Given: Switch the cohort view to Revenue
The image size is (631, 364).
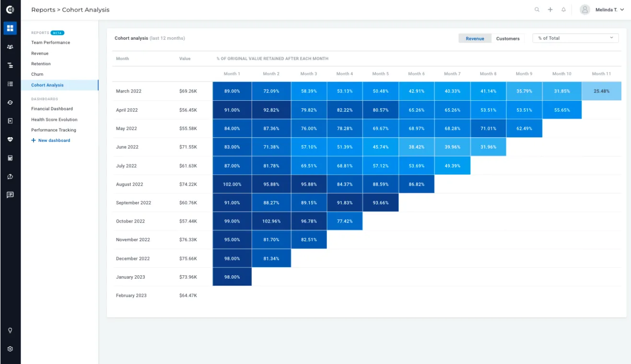Looking at the screenshot, I should [x=475, y=38].
